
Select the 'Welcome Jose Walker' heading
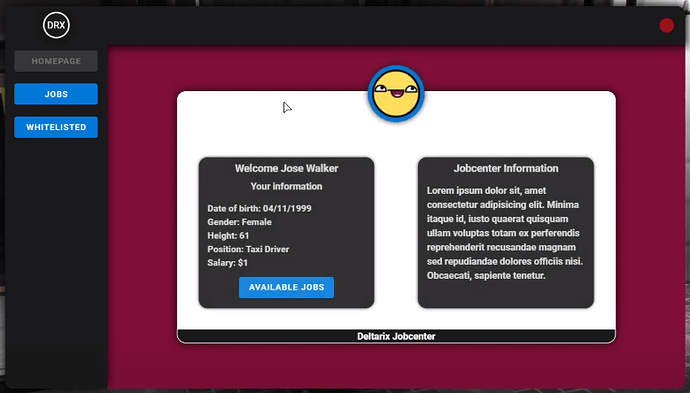[286, 169]
